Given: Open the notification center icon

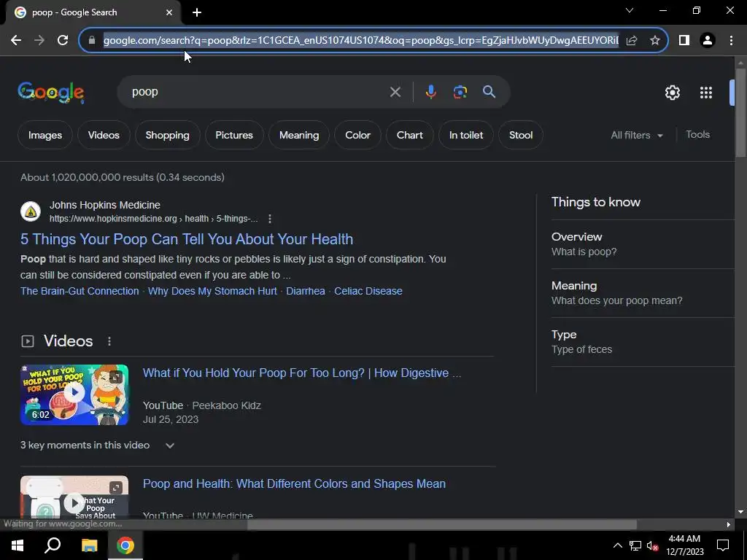Looking at the screenshot, I should click(723, 545).
